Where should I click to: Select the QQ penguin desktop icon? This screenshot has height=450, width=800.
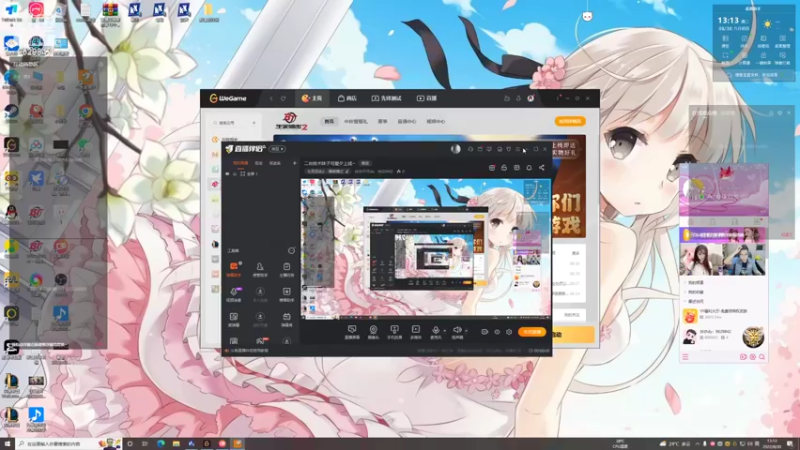(x=11, y=212)
